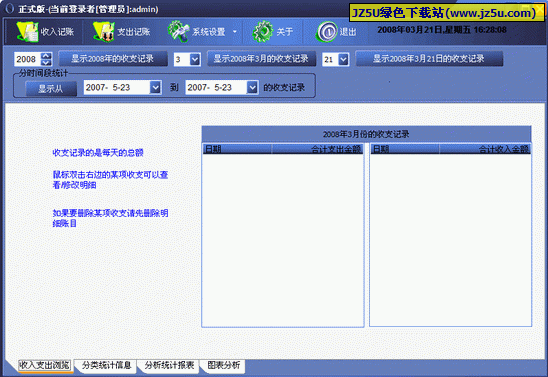The height and width of the screenshot is (377, 548).
Task: Switch to 分析统计报表 tab
Action: pyautogui.click(x=170, y=365)
